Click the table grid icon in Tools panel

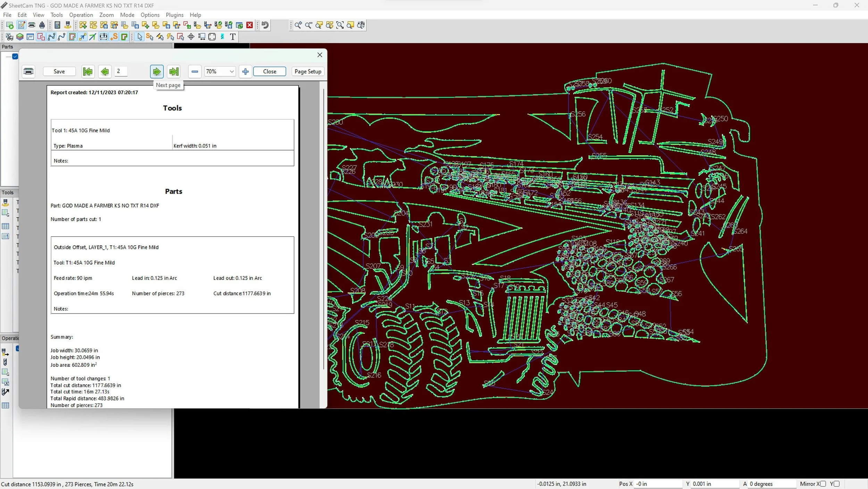click(6, 226)
